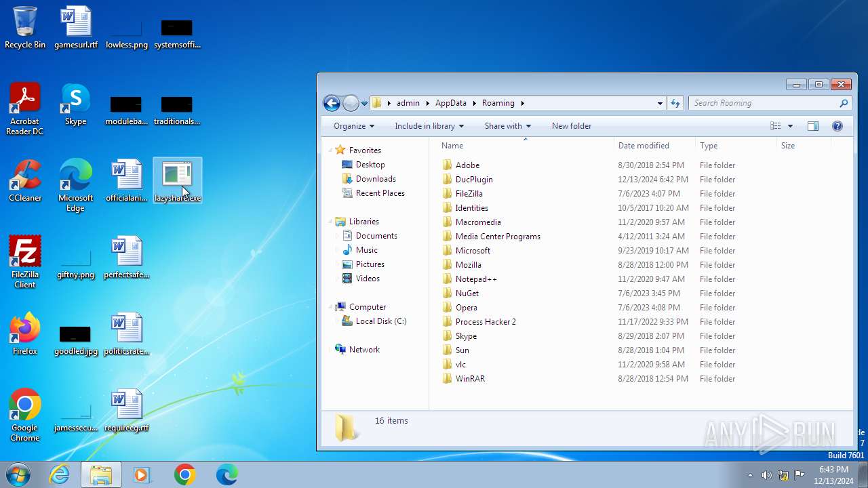Open FileZilla Client desktop shortcut
868x488 pixels.
25,262
